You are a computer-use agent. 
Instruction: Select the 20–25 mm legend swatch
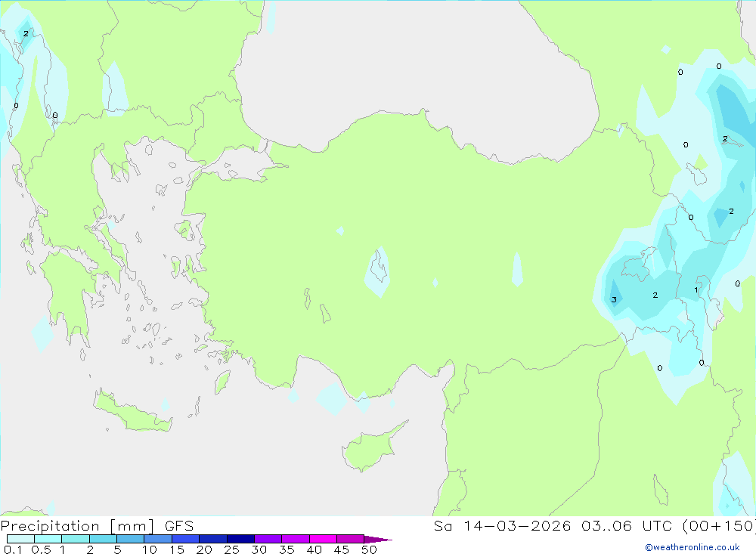[x=213, y=539]
